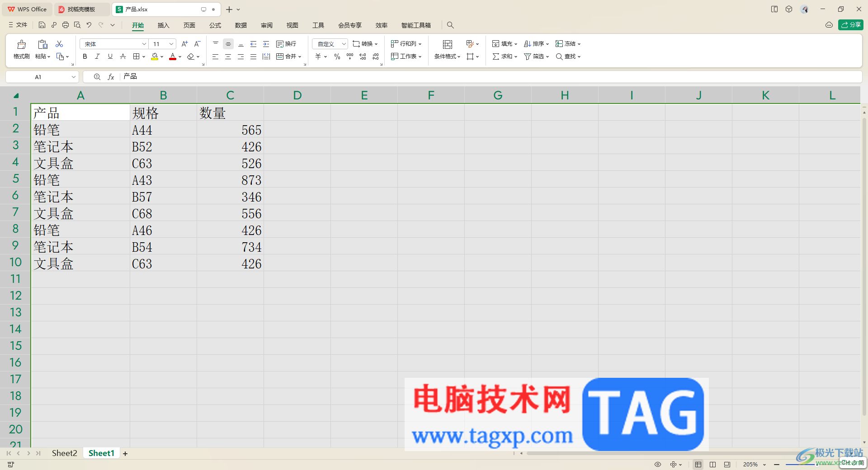Increase font size with A+ icon

click(x=184, y=44)
